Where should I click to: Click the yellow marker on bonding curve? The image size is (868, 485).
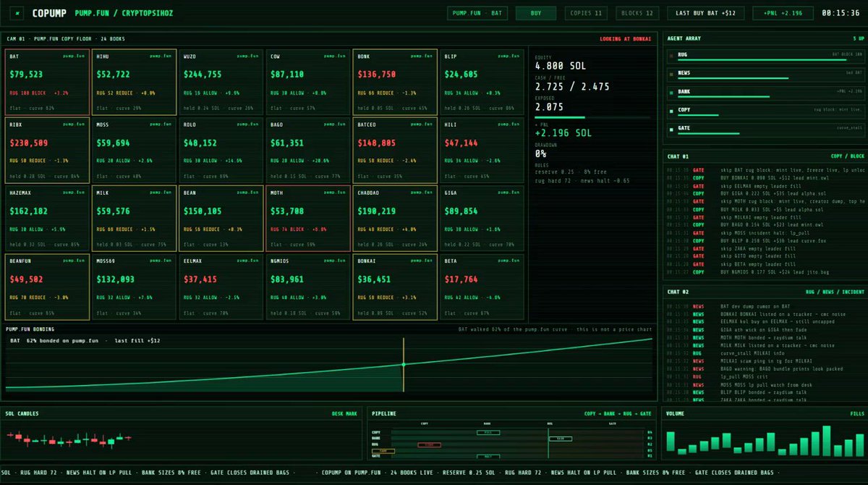click(x=404, y=364)
